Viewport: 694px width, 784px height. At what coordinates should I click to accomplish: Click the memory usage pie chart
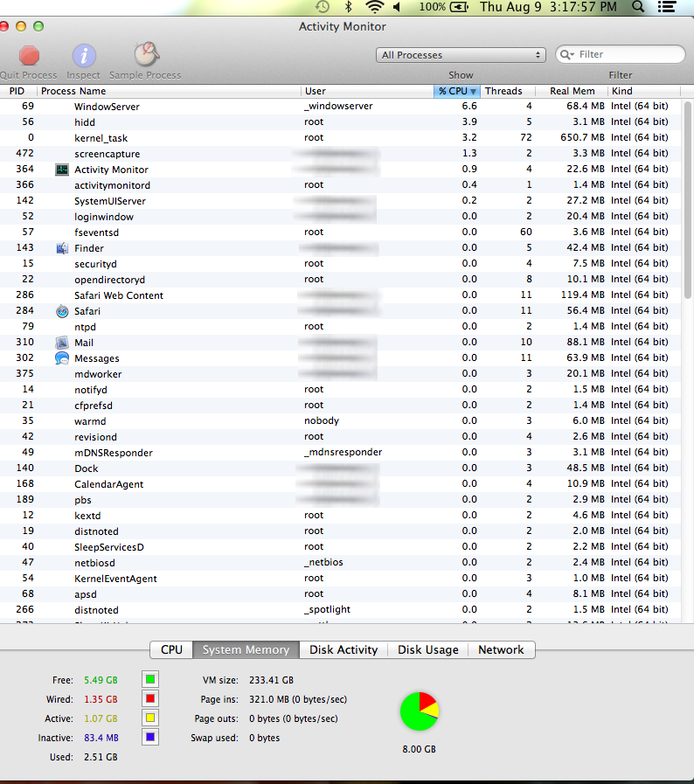[x=420, y=711]
